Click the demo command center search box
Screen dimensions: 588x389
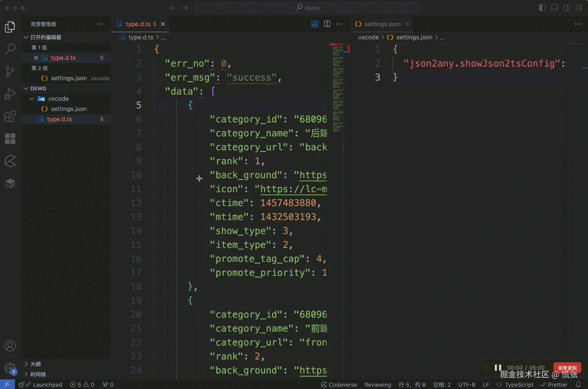[307, 8]
